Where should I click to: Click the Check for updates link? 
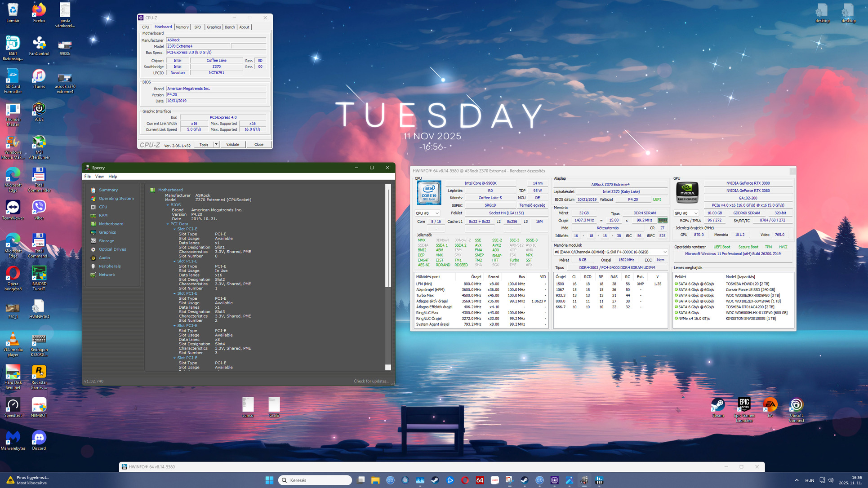pyautogui.click(x=371, y=381)
